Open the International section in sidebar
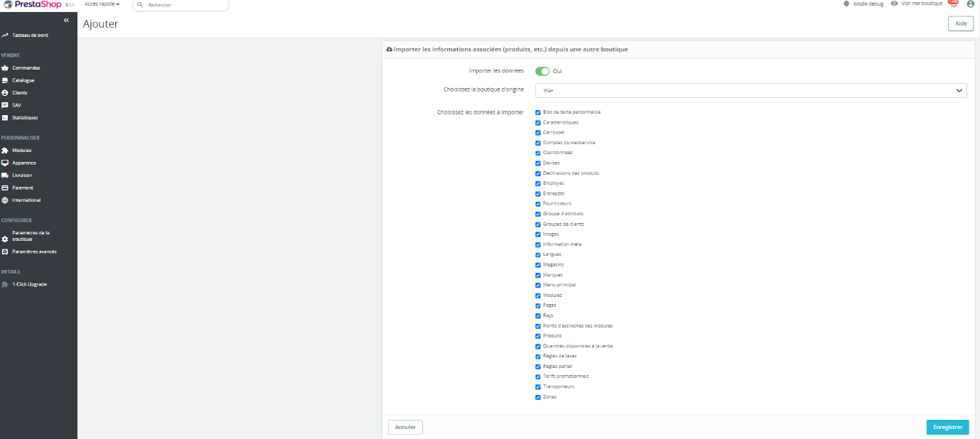Image resolution: width=980 pixels, height=439 pixels. [x=26, y=200]
